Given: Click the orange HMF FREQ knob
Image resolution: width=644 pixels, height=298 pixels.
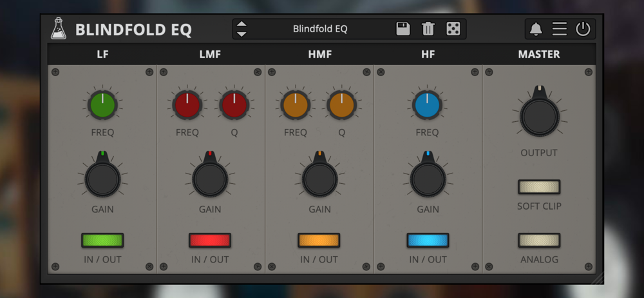Looking at the screenshot, I should tap(296, 104).
